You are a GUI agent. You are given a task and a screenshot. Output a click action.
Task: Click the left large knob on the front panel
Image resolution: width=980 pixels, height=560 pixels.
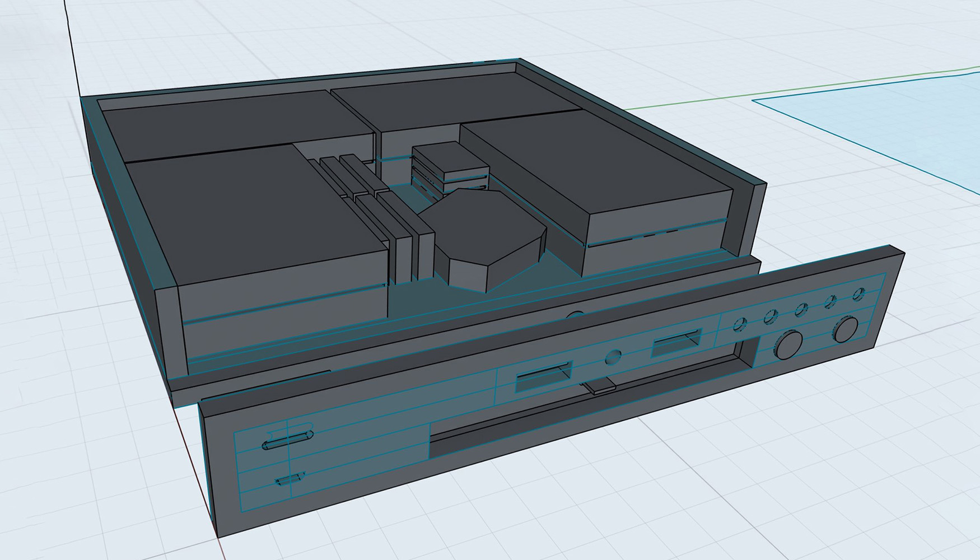[x=788, y=344]
